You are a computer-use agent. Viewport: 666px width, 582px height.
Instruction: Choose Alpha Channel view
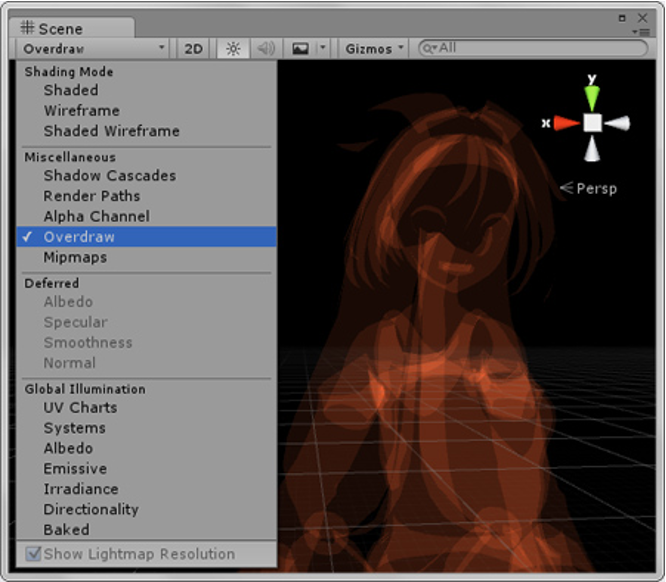coord(147,216)
